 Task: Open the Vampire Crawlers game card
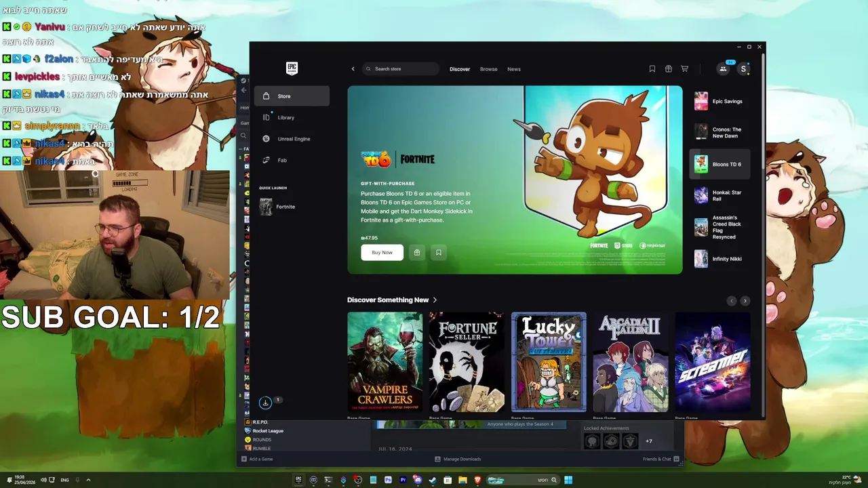[x=384, y=362]
